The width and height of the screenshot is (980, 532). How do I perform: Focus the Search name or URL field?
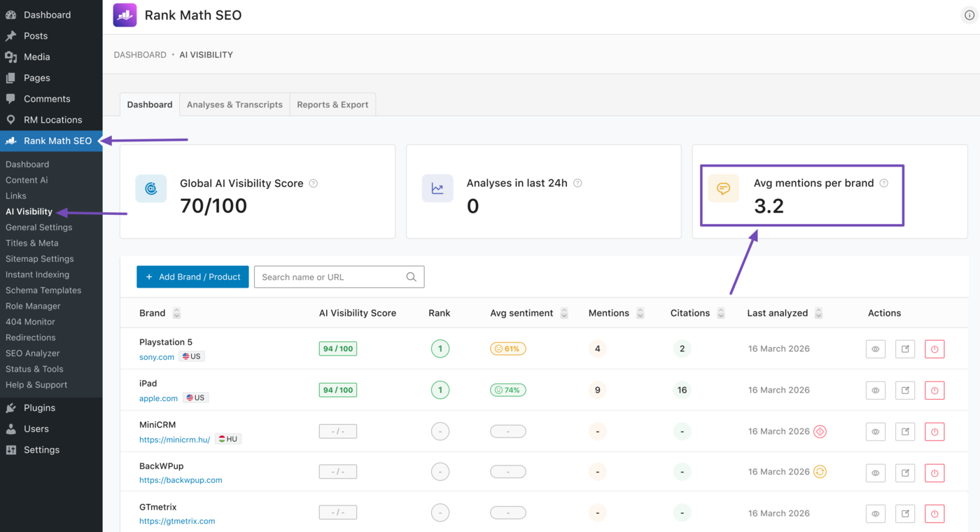click(339, 276)
